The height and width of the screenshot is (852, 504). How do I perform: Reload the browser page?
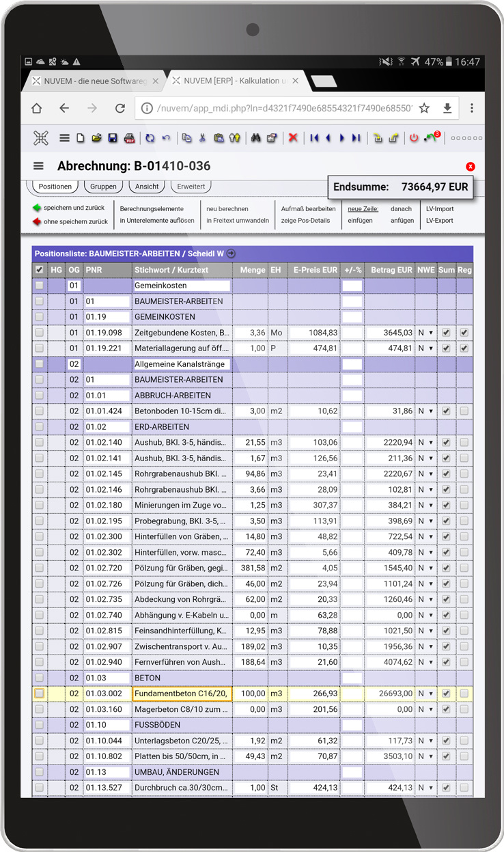coord(120,108)
